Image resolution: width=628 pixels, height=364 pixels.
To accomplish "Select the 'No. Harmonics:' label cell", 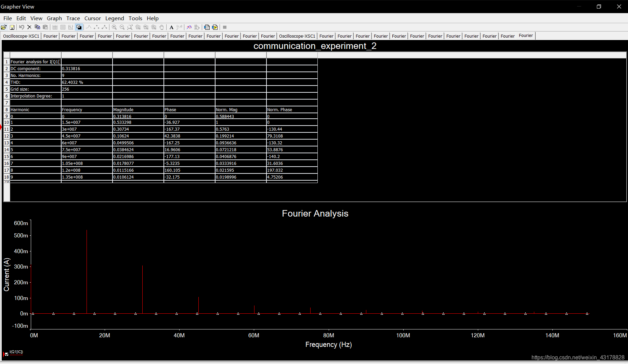I will pos(36,75).
